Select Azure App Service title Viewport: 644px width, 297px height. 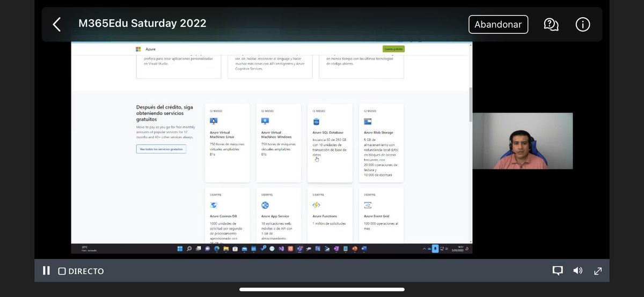(276, 216)
